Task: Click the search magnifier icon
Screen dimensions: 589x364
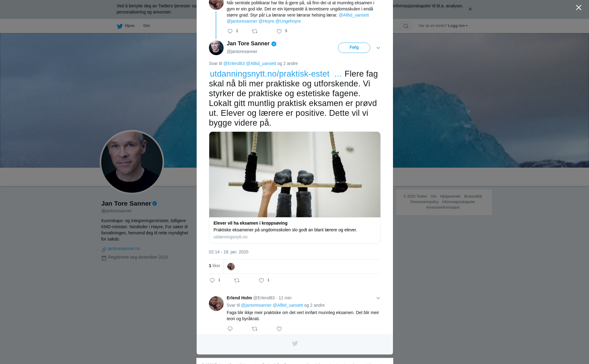Action: (x=406, y=26)
